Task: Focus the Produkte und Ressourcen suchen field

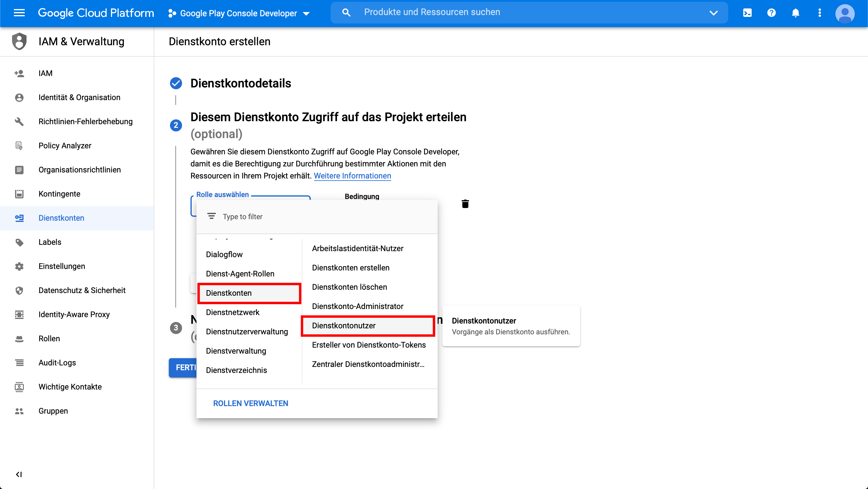Action: (529, 12)
